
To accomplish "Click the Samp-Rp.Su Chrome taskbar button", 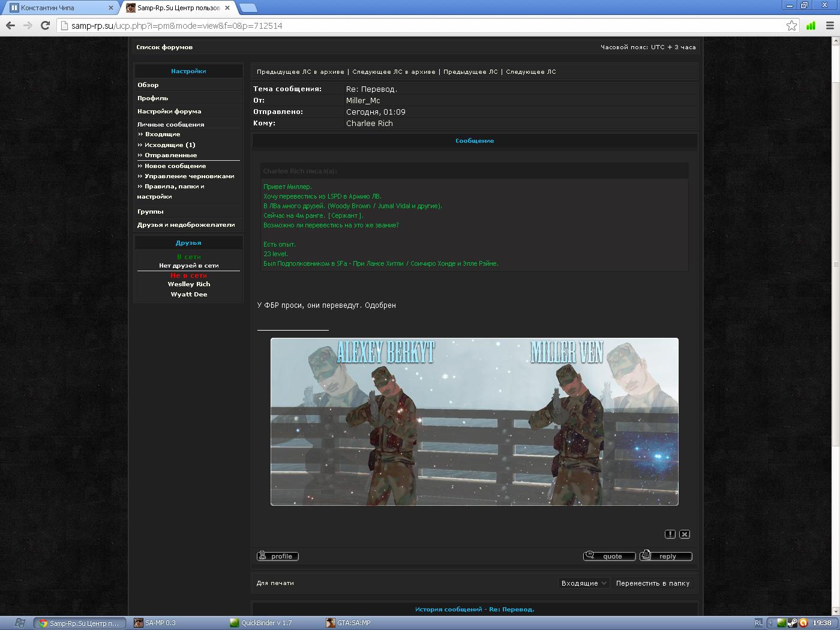I will point(80,623).
